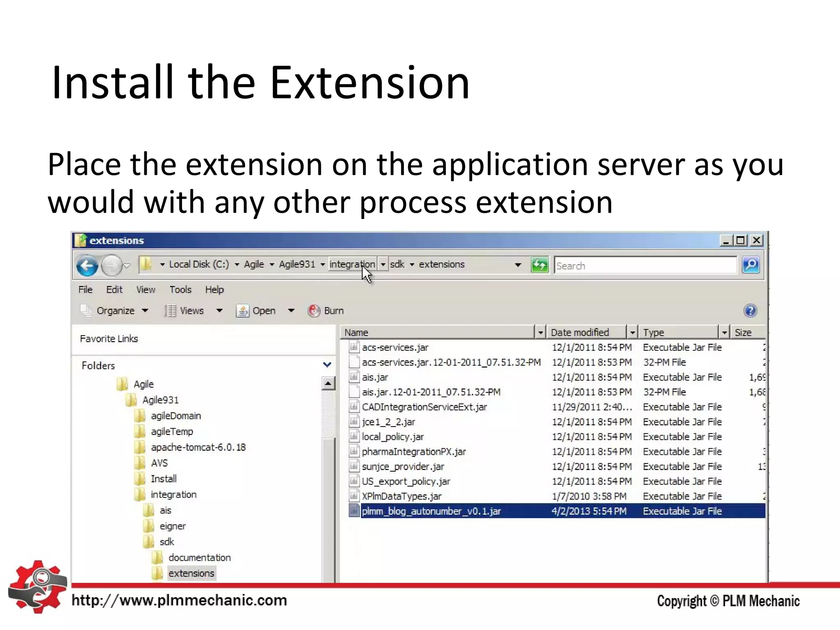Click the folder tree scroll-up arrow
Image resolution: width=840 pixels, height=630 pixels.
[328, 384]
